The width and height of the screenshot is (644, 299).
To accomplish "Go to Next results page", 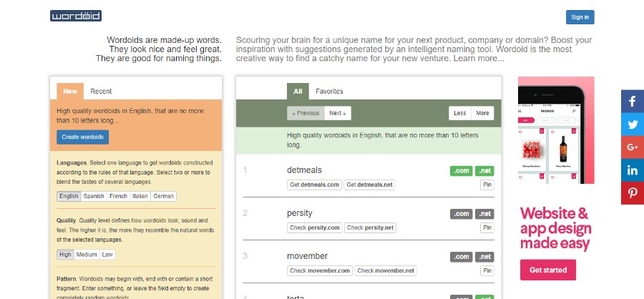I will 338,113.
